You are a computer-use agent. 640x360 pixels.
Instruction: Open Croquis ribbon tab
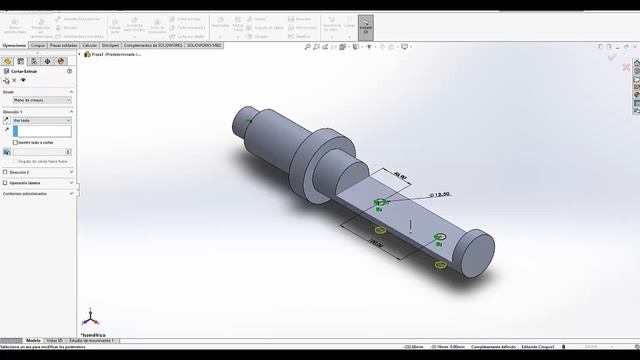(x=38, y=45)
